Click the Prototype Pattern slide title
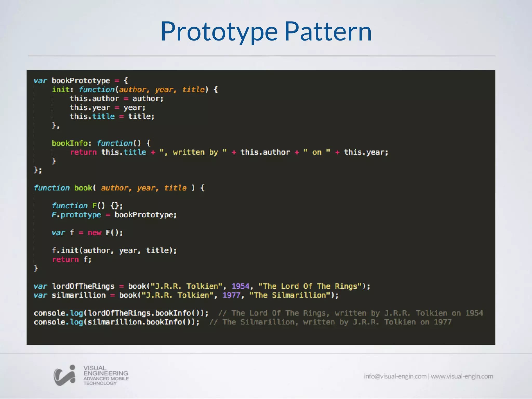This screenshot has height=399, width=532. pyautogui.click(x=266, y=31)
